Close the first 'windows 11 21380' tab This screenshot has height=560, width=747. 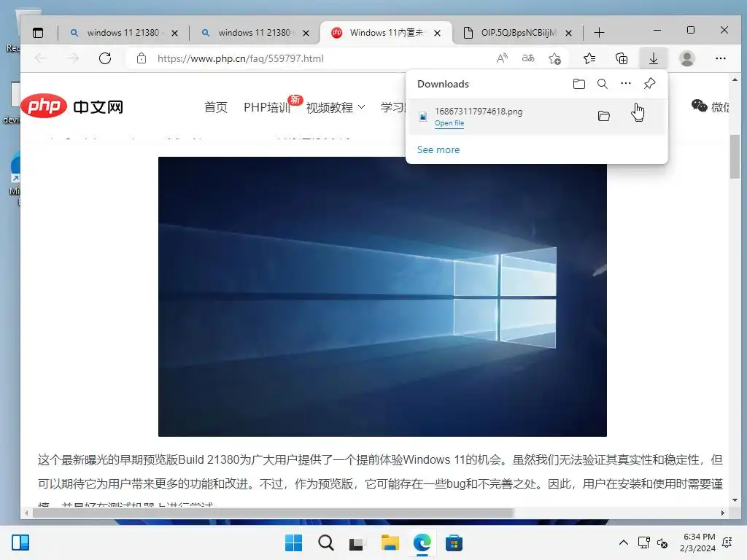click(x=175, y=33)
